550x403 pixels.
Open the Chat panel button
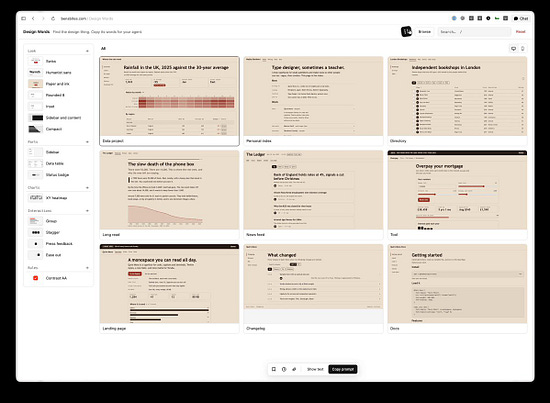pyautogui.click(x=521, y=18)
